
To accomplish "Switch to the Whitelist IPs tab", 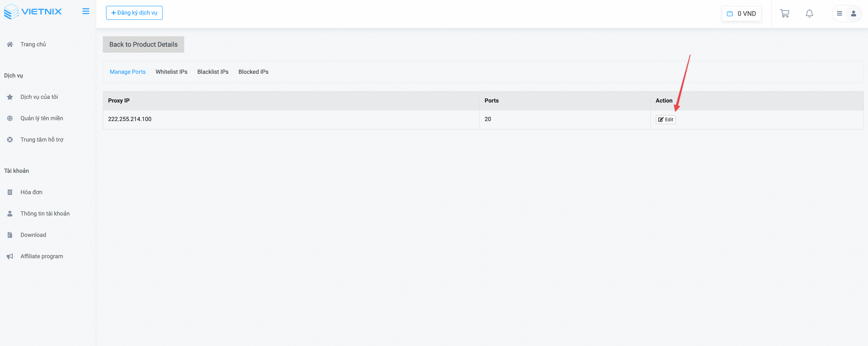I will coord(171,72).
